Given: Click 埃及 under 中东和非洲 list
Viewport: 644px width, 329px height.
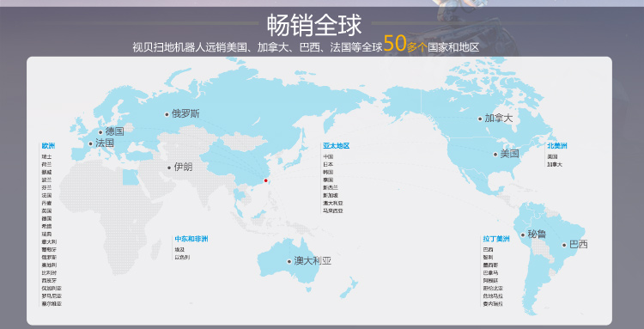Looking at the screenshot, I should point(180,250).
